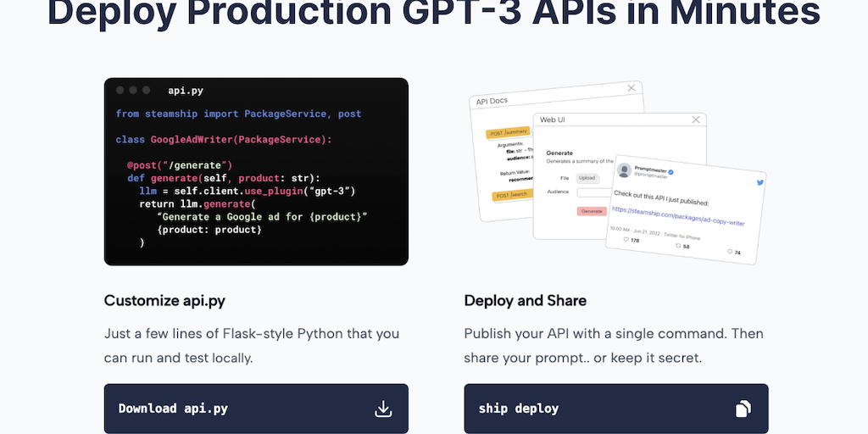
Task: Click the Upload file button
Action: pos(587,178)
